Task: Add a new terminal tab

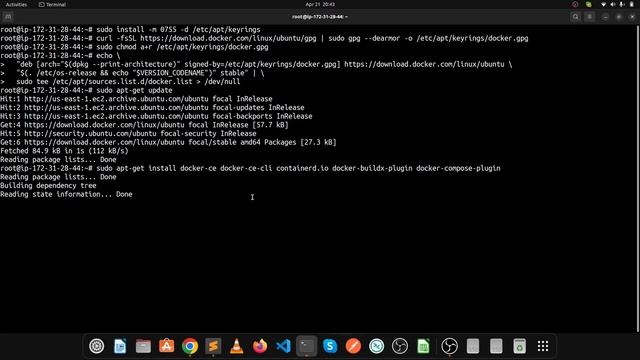Action: click(8, 17)
